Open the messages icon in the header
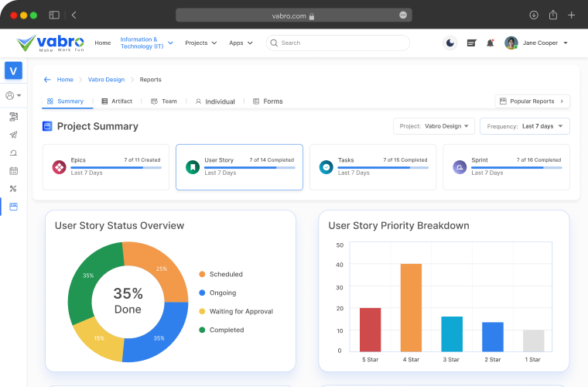Screen dimensions: 588x387 click(471, 43)
